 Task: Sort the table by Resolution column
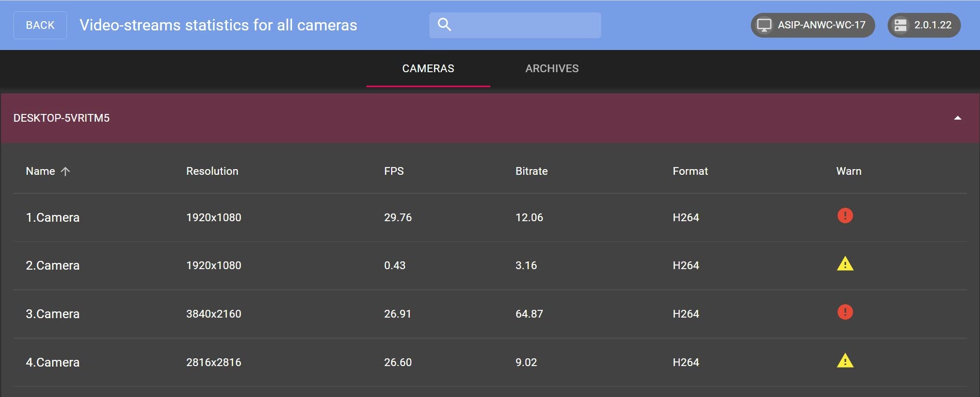click(x=212, y=171)
